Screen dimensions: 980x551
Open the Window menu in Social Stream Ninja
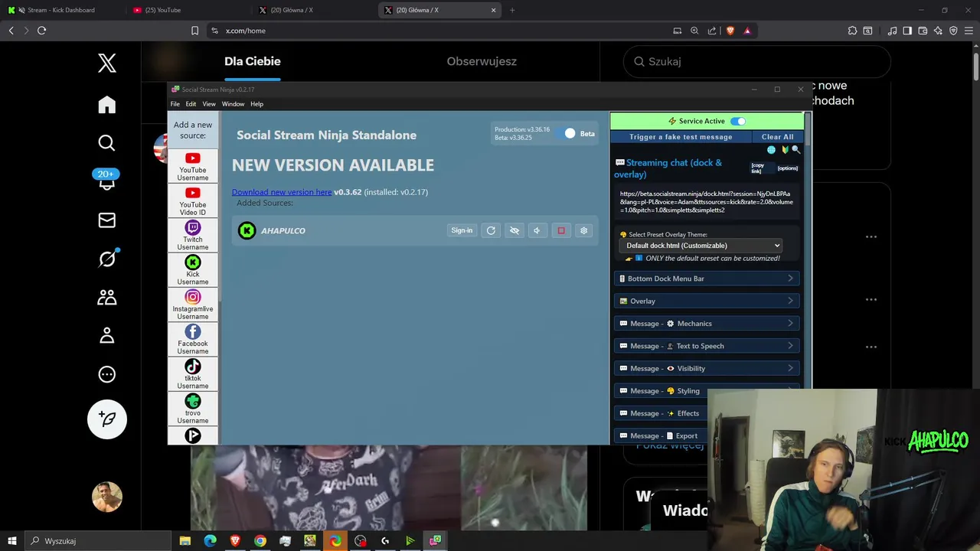click(233, 104)
